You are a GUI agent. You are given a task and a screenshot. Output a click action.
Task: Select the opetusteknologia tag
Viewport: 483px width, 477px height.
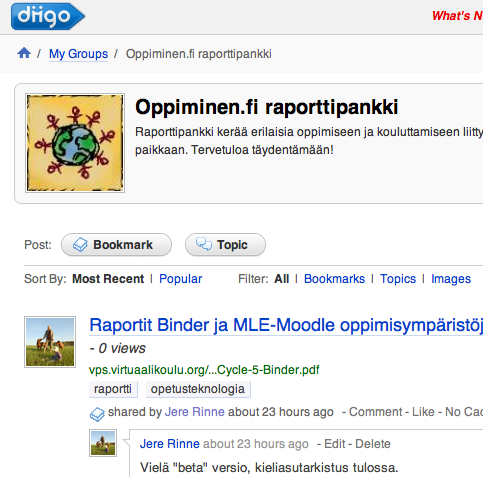point(198,389)
